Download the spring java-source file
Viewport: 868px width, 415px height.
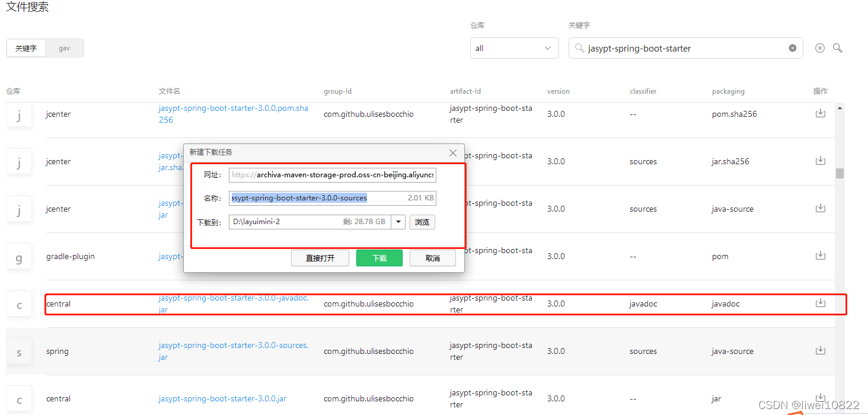coord(821,350)
